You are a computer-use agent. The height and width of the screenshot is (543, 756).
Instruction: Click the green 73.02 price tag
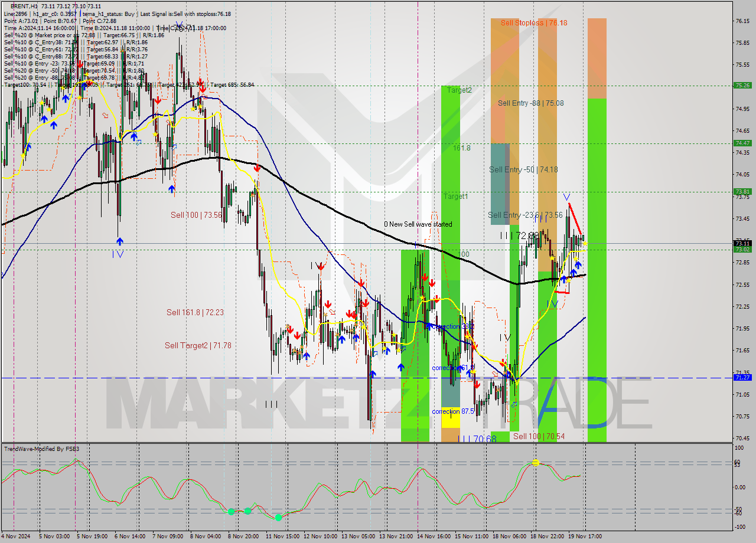click(x=742, y=249)
